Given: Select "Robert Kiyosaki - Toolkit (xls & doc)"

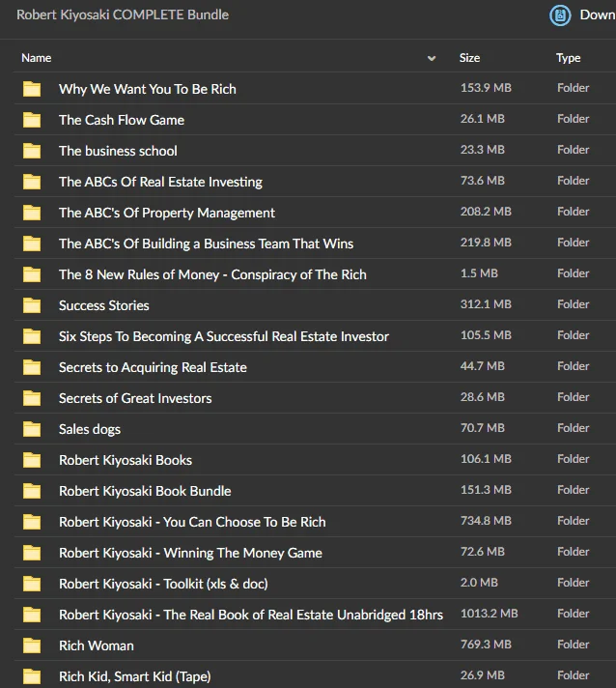Looking at the screenshot, I should pos(163,584).
